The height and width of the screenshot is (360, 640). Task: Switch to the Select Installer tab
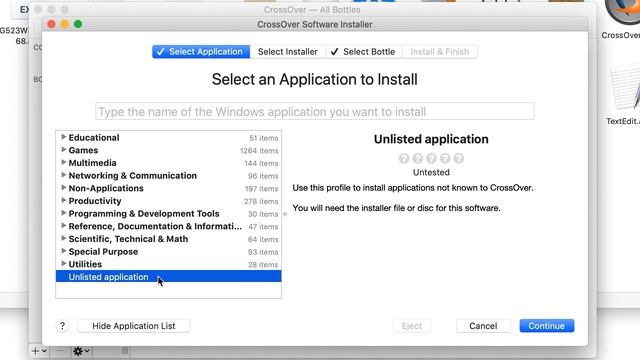pos(288,52)
